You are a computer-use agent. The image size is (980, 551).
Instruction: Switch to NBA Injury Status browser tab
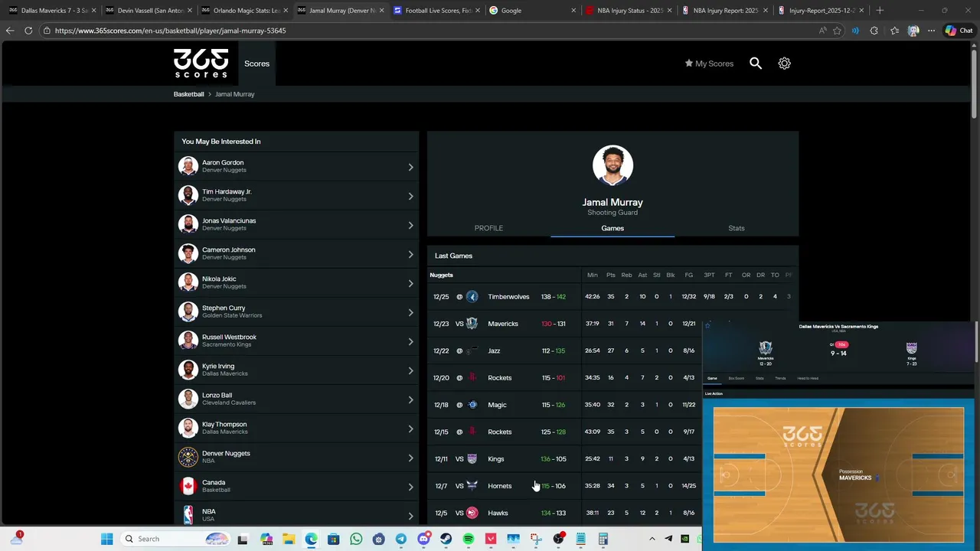629,11
